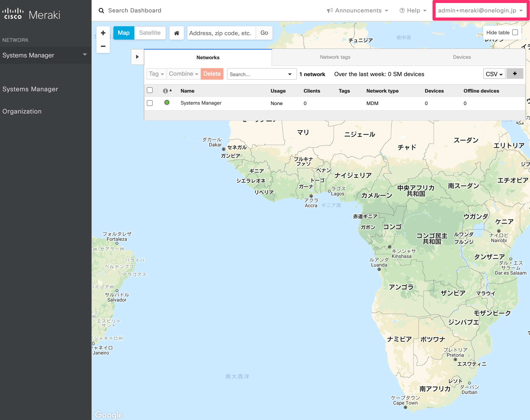Click the Google logo on the map
Viewport: 530px width, 420px height.
pos(109,415)
